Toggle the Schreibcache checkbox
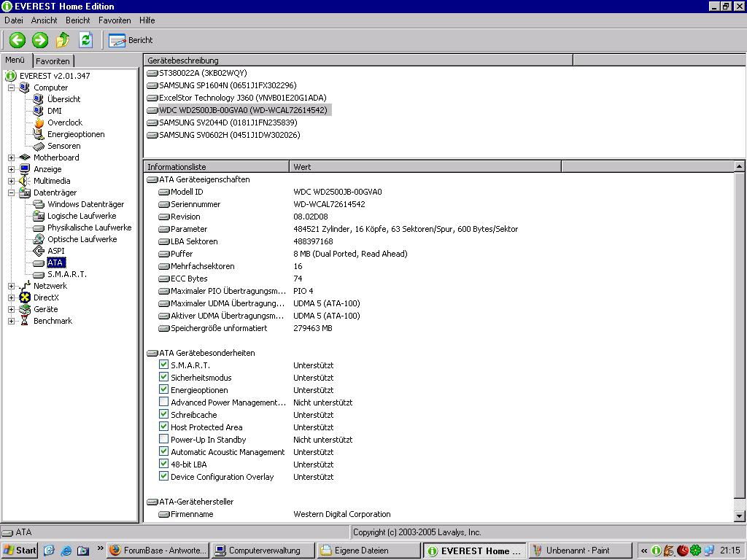The width and height of the screenshot is (747, 560). 163,414
